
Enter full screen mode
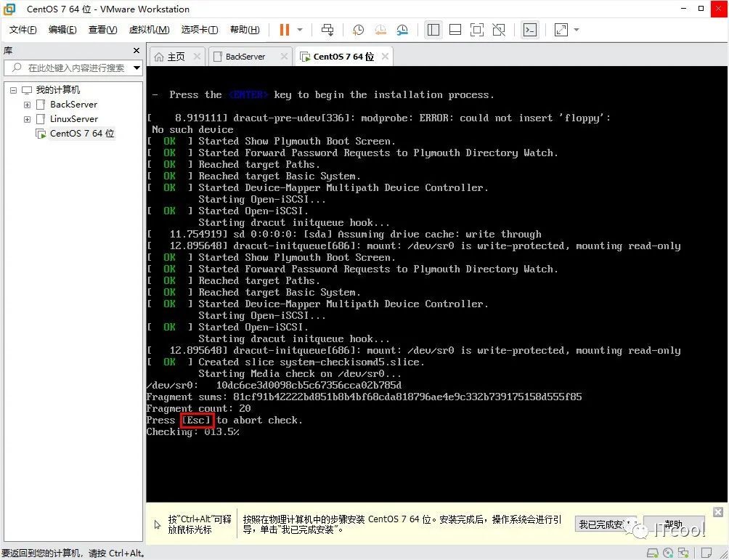point(477,30)
